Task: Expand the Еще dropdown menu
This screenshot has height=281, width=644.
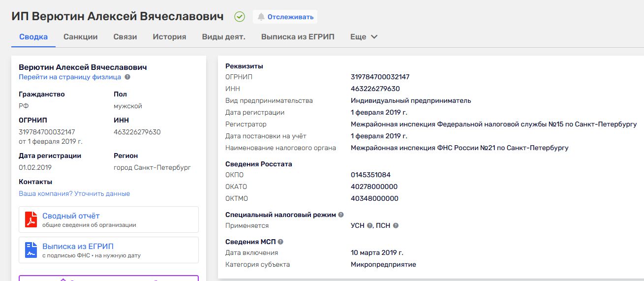Action: [x=364, y=37]
